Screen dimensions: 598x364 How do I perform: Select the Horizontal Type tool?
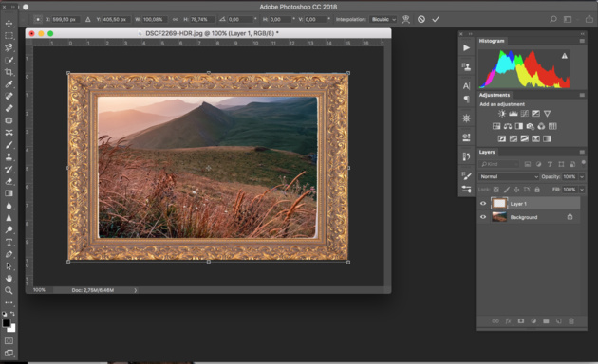[9, 242]
